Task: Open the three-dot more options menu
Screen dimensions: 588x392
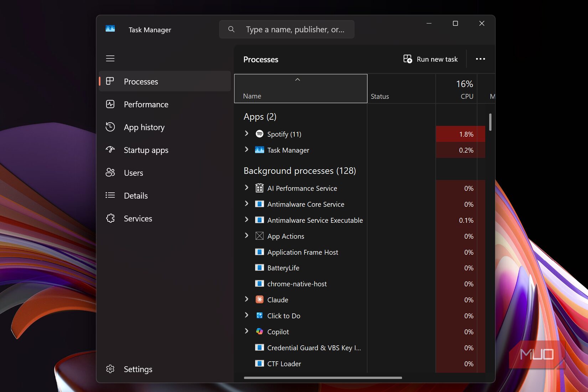Action: (480, 59)
